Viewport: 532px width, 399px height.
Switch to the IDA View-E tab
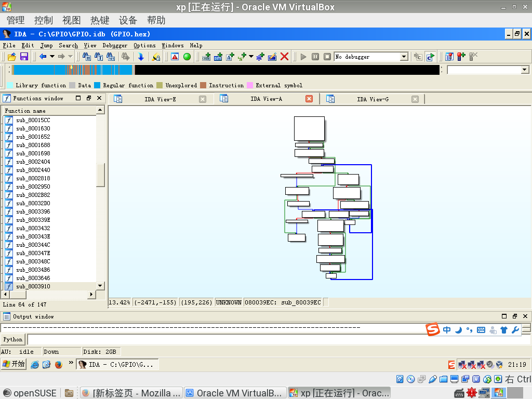click(160, 99)
